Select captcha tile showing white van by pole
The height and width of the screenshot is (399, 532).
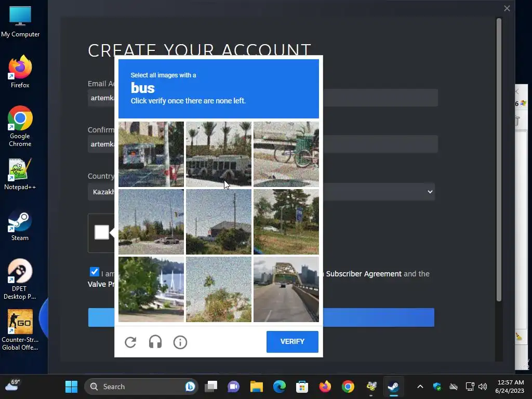[151, 154]
